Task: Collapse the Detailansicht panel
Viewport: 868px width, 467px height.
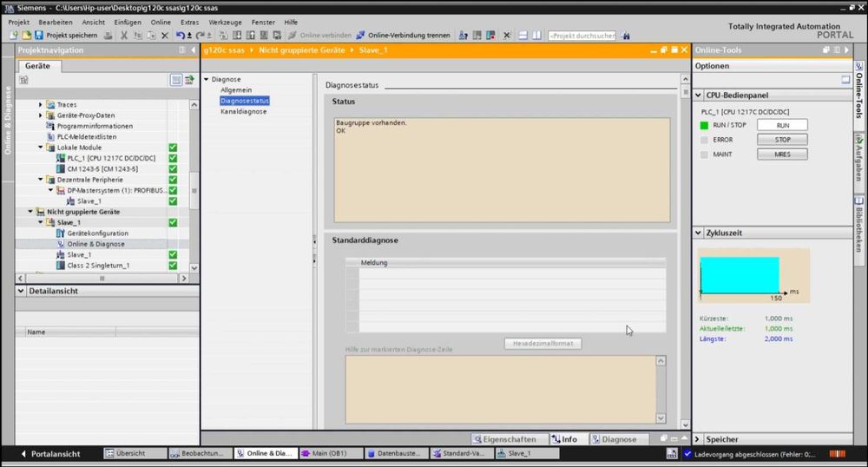Action: tap(21, 291)
